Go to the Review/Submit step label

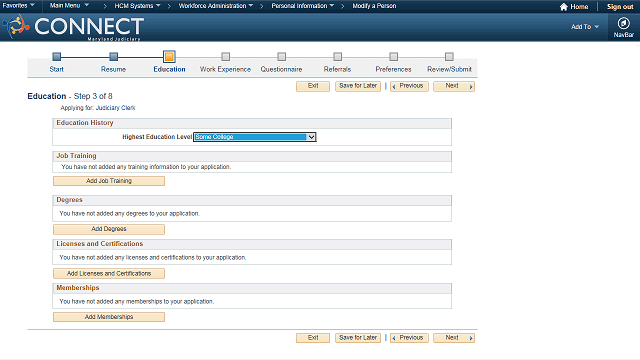449,69
